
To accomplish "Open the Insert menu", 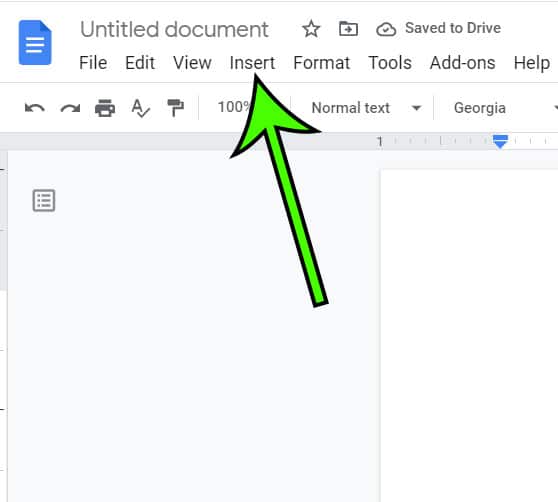I will point(252,63).
